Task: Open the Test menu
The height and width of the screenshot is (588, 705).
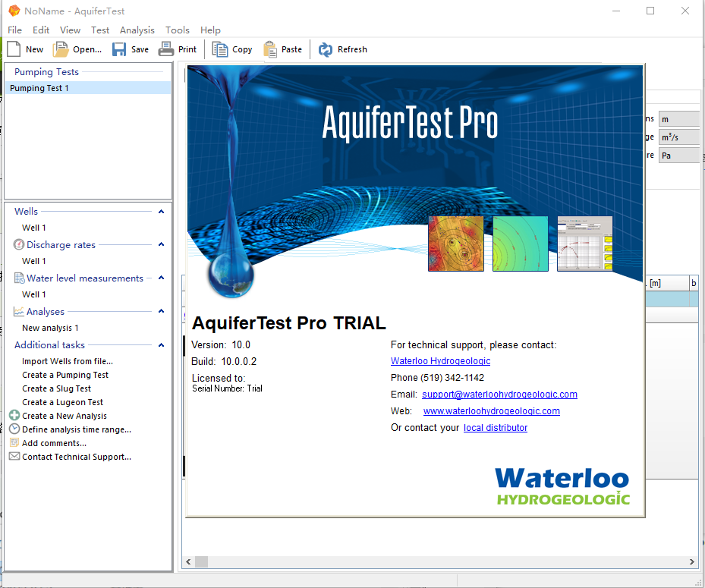Action: click(x=100, y=30)
